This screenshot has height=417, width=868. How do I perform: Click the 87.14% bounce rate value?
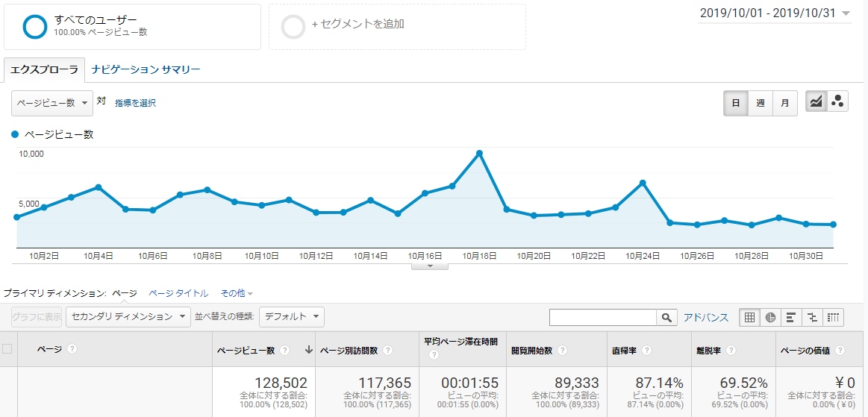(x=658, y=382)
